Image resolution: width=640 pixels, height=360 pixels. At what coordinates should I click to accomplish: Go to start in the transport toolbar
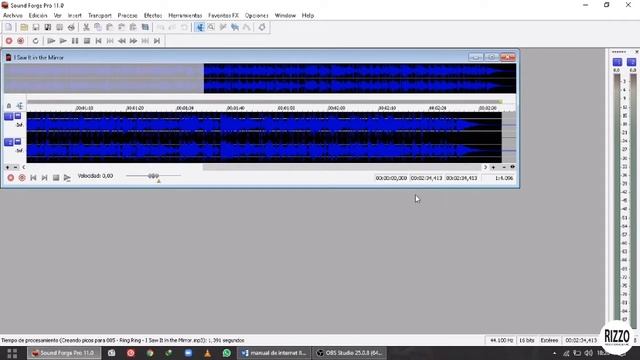point(98,41)
